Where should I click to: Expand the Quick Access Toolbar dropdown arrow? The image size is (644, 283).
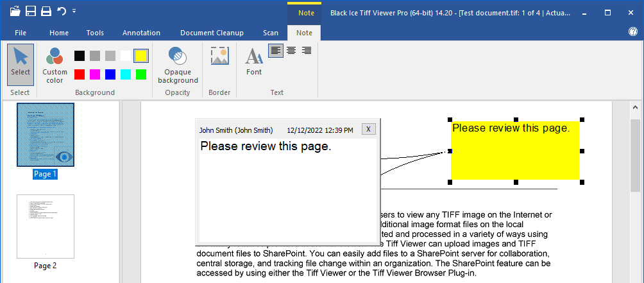click(x=74, y=11)
